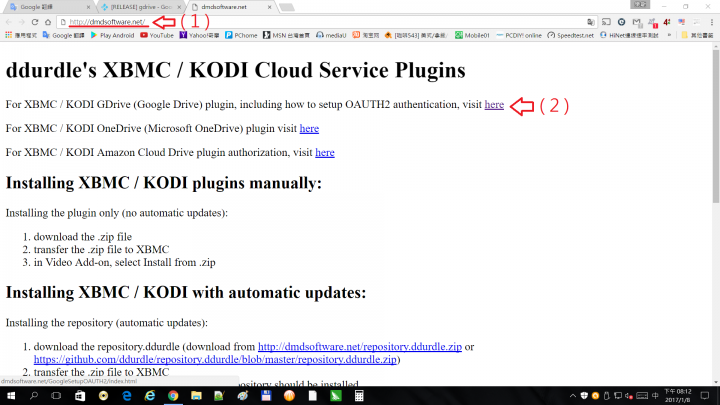Image resolution: width=720 pixels, height=405 pixels.
Task: Launch Internet Explorer from the taskbar
Action: 150,396
